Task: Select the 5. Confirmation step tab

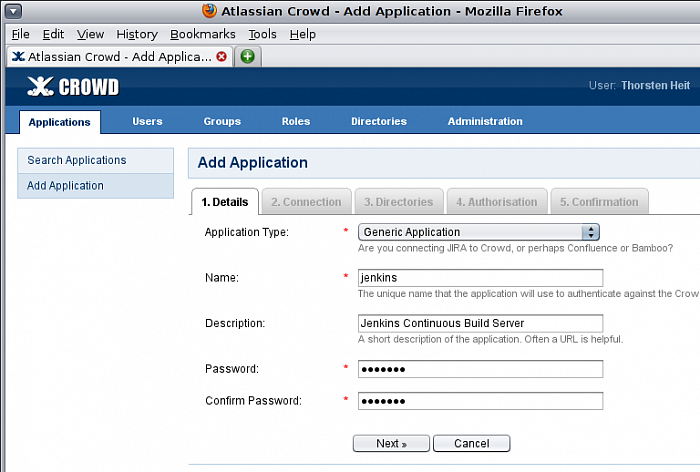Action: [599, 202]
